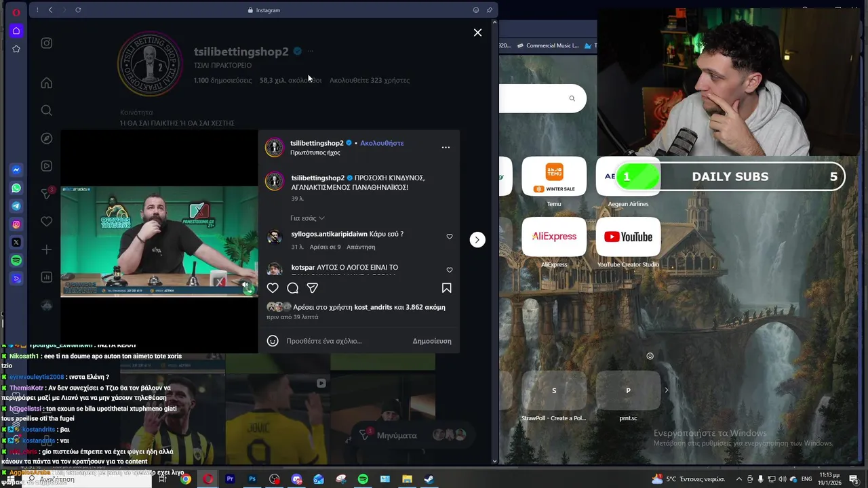This screenshot has height=488, width=868.
Task: Open the volume control in the tray
Action: coord(781,479)
